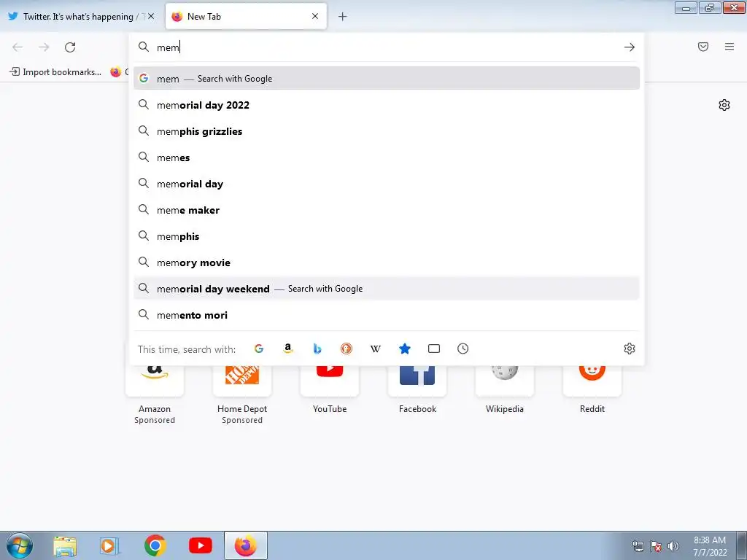Image resolution: width=747 pixels, height=560 pixels.
Task: Click the Go arrow in the address bar
Action: (x=630, y=47)
